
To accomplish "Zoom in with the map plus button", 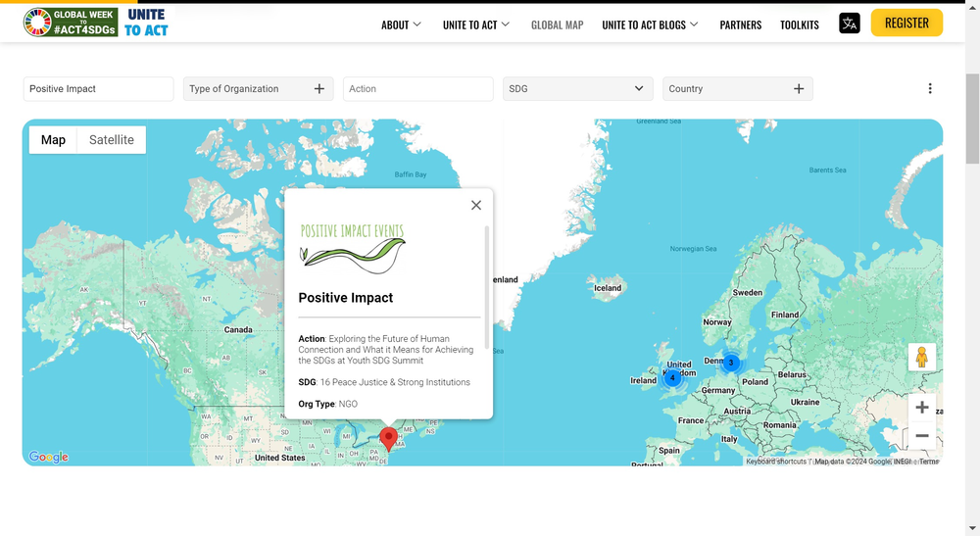I will pyautogui.click(x=922, y=408).
